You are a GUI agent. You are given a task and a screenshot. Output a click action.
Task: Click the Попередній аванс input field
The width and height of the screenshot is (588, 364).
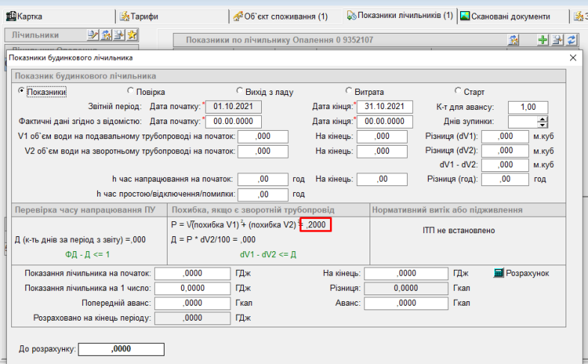tap(183, 303)
